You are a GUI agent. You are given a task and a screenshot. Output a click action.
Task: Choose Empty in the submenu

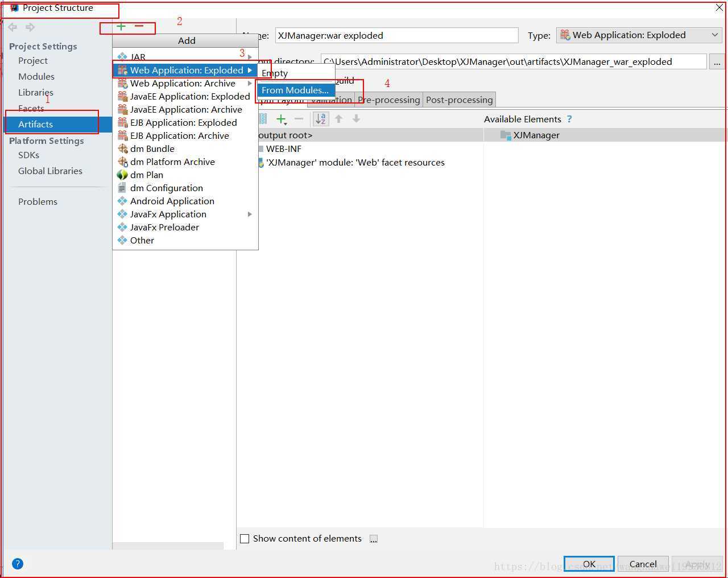pos(295,73)
